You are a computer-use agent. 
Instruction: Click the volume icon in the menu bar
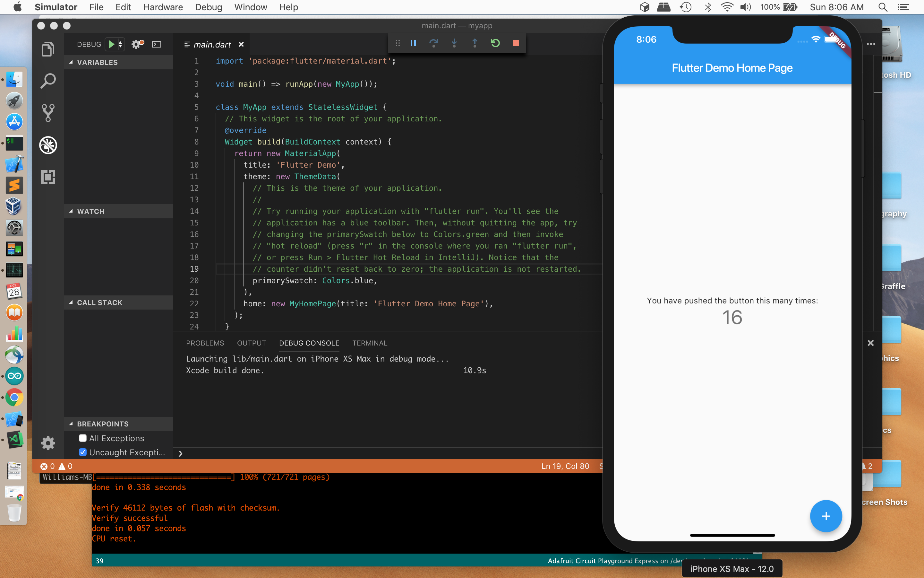(x=745, y=7)
